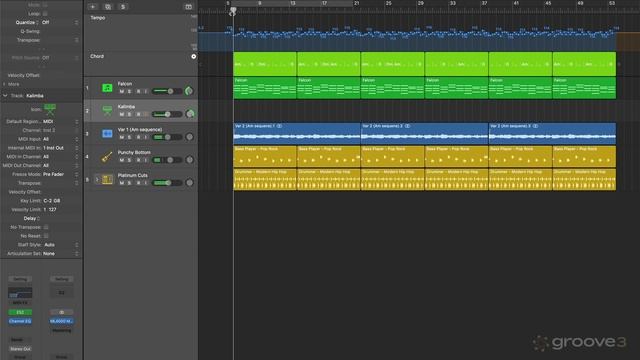Add a new track with plus button
640x360 pixels.
coord(93,7)
